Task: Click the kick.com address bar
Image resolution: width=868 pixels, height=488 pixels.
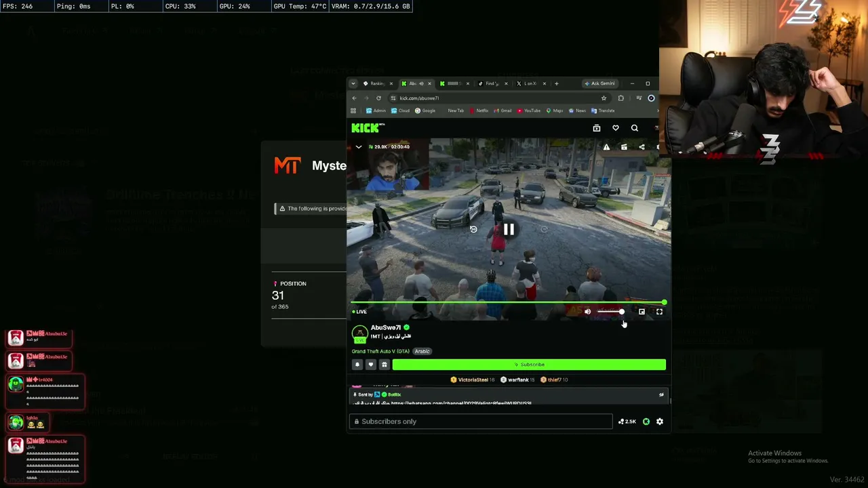Action: click(x=498, y=98)
